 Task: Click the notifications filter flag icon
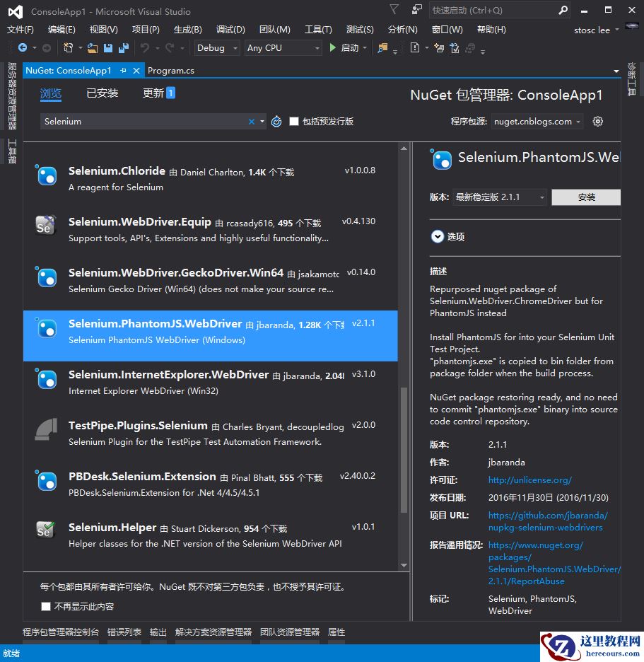tap(394, 9)
